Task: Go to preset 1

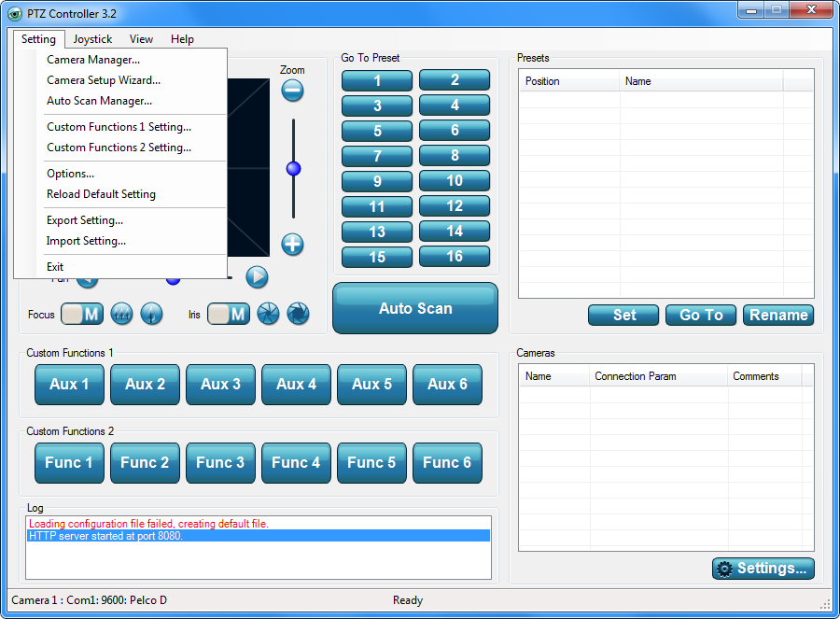Action: click(377, 81)
